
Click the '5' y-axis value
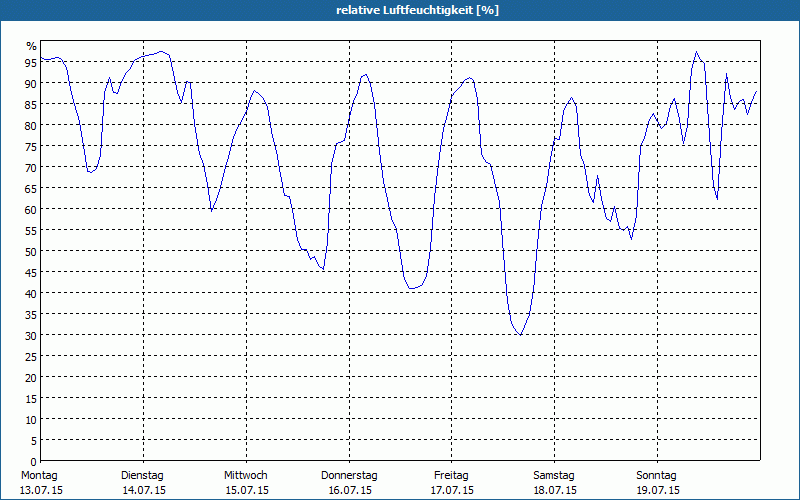pyautogui.click(x=34, y=441)
